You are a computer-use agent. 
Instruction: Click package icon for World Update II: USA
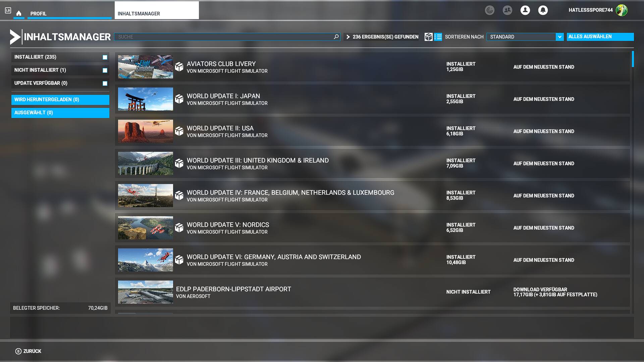point(179,131)
